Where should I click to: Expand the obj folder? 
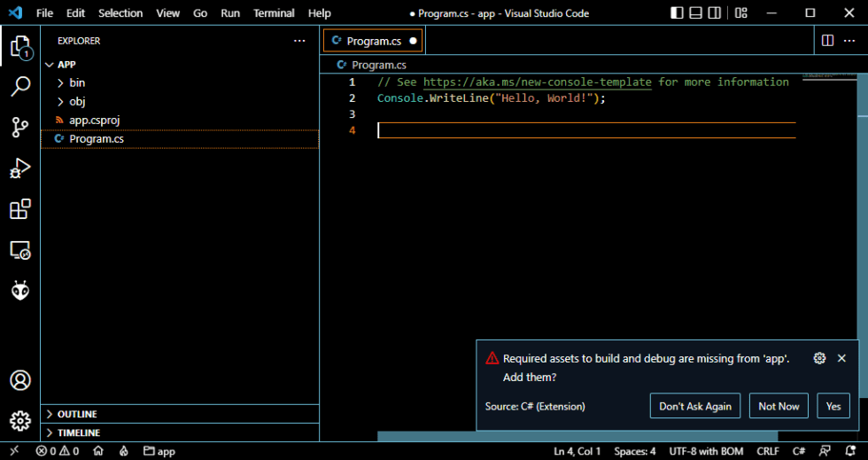[180, 101]
